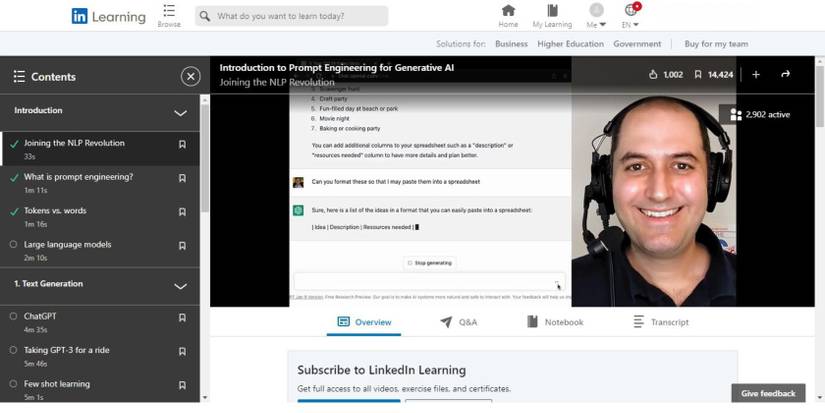Image resolution: width=825 pixels, height=413 pixels.
Task: Bookmark the Large language models lesson
Action: pyautogui.click(x=182, y=246)
